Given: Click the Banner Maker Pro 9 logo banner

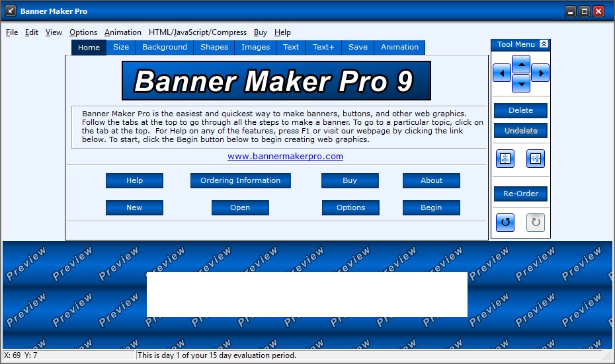Looking at the screenshot, I should (276, 81).
